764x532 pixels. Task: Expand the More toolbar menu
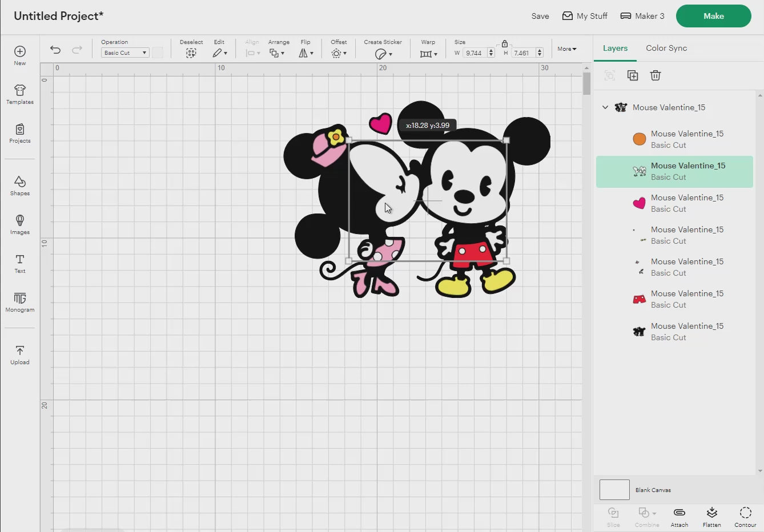567,49
